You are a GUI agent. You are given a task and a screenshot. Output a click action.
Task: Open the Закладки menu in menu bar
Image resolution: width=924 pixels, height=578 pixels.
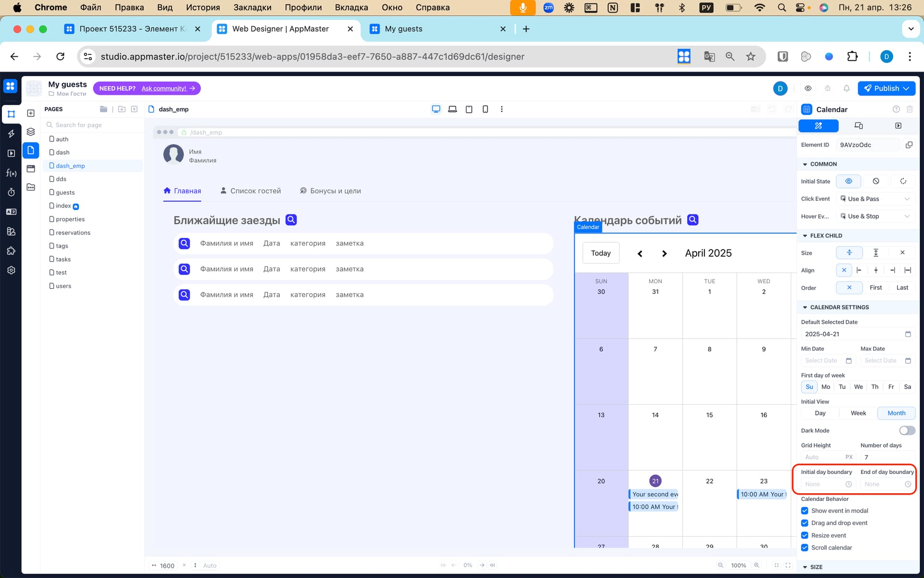[252, 7]
